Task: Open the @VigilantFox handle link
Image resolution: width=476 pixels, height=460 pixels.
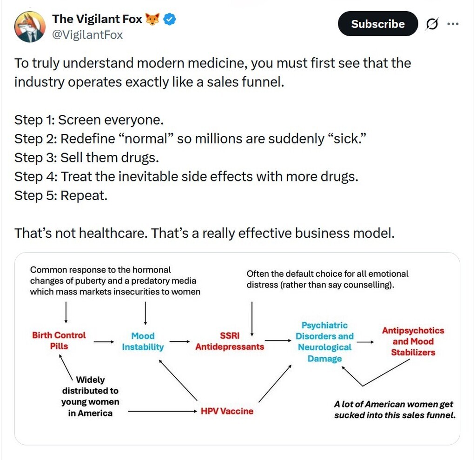Action: tap(87, 35)
